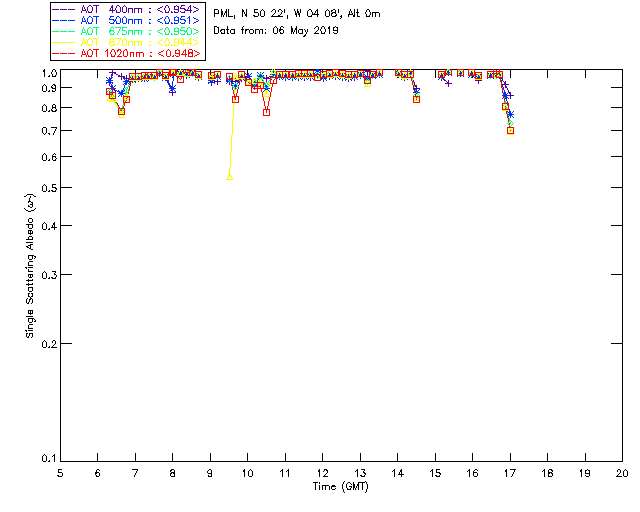Screen dimensions: 640x512
Task: Click the x-axis label 20
Action: pos(622,473)
